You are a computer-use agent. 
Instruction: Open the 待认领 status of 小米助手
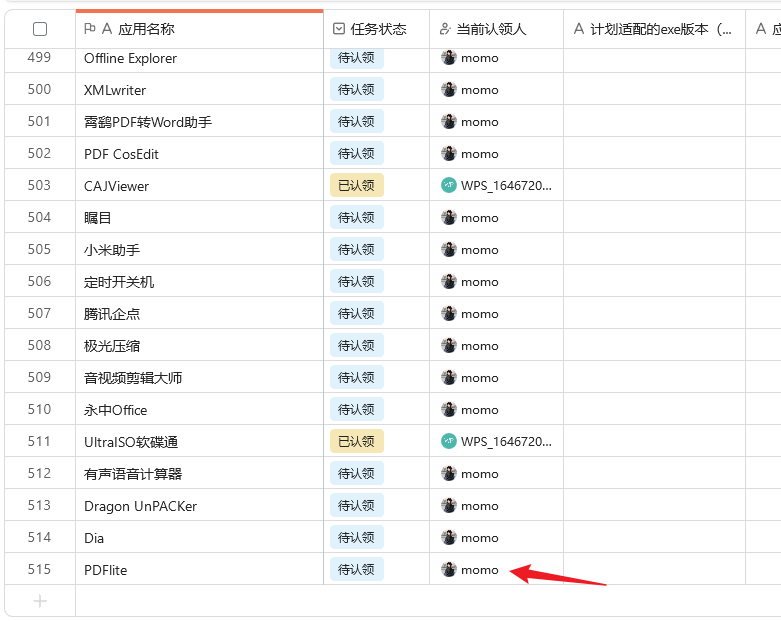click(357, 249)
